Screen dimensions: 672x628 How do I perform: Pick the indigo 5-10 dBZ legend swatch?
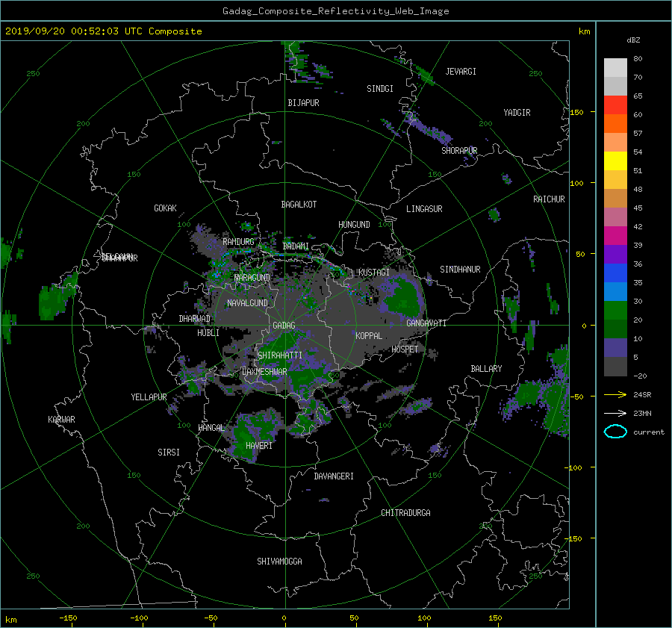coord(615,348)
